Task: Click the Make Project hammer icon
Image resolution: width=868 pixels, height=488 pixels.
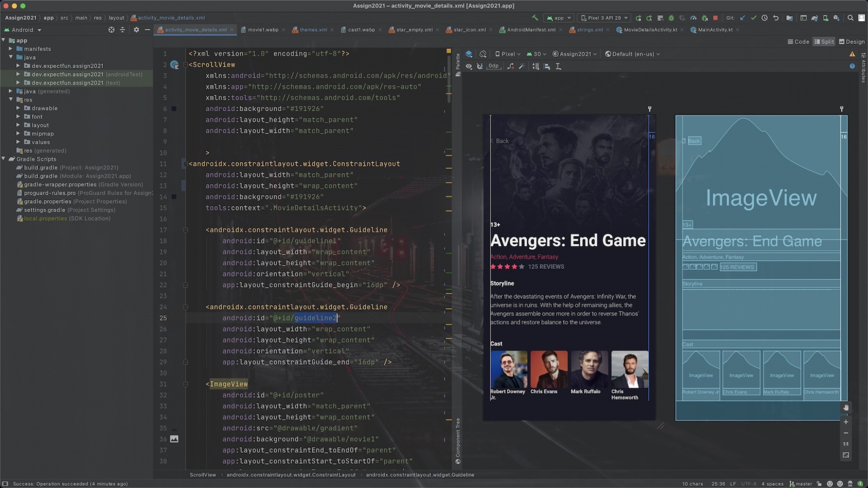Action: coord(535,18)
